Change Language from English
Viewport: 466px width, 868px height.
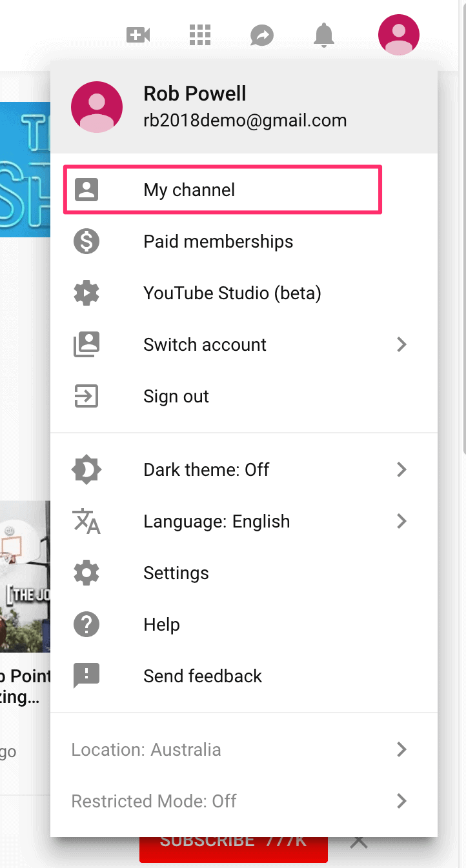(x=216, y=521)
